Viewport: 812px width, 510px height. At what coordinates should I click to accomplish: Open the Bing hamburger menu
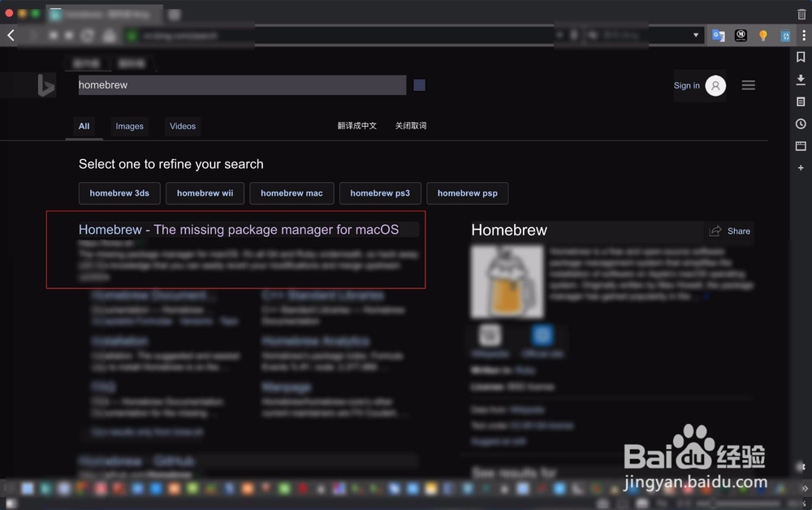pos(748,85)
